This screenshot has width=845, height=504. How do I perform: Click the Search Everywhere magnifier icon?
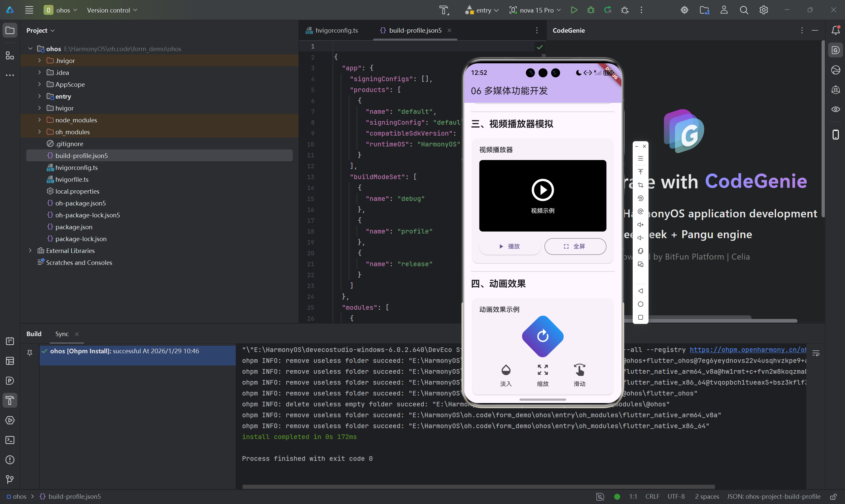point(744,10)
